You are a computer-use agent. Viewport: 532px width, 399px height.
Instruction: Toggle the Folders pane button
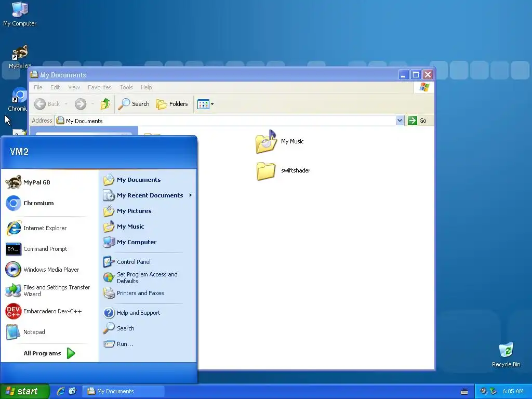tap(172, 104)
